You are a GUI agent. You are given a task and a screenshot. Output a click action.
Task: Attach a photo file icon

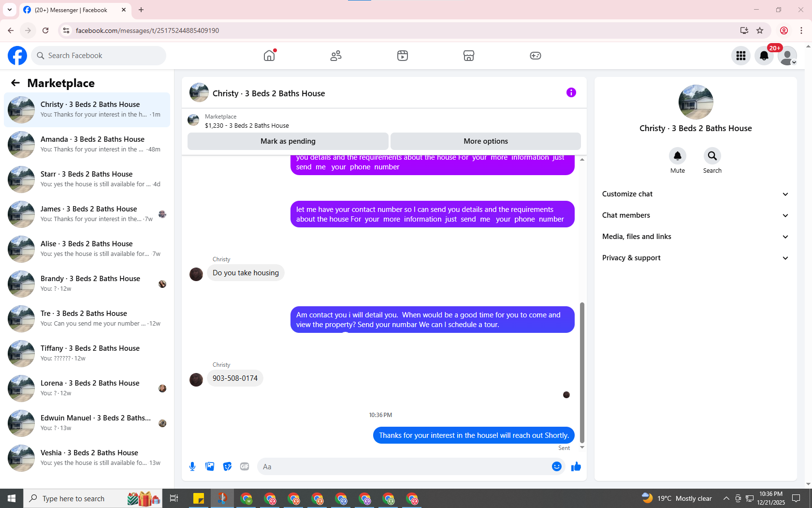pos(210,466)
